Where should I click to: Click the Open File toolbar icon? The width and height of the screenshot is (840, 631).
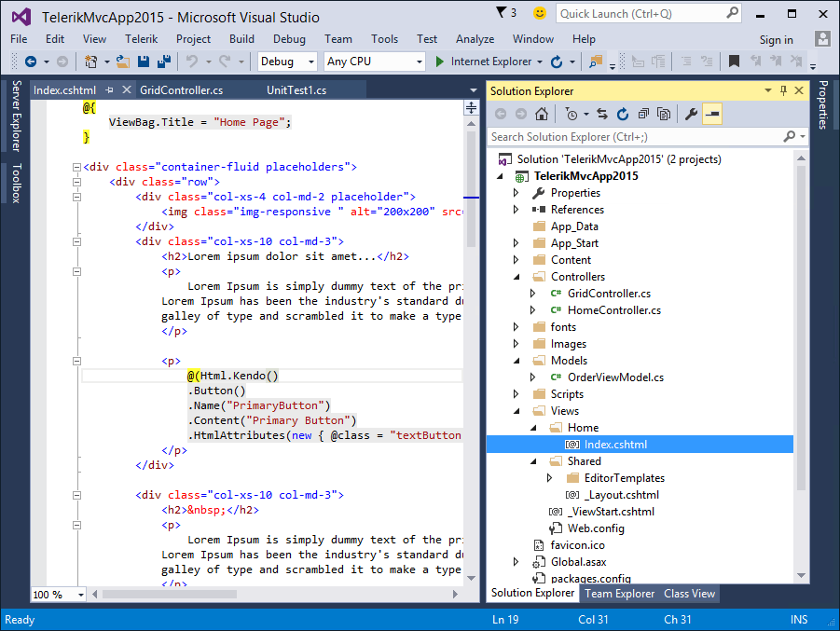point(123,62)
